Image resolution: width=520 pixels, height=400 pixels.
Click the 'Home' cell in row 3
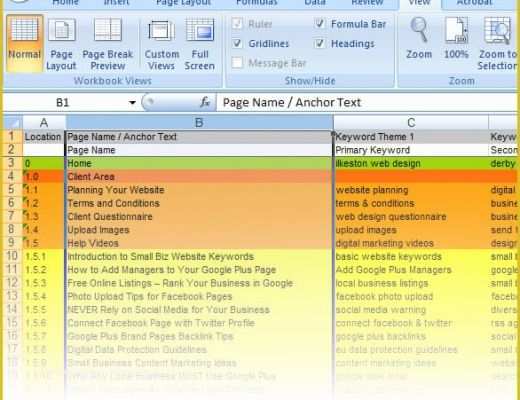[199, 163]
